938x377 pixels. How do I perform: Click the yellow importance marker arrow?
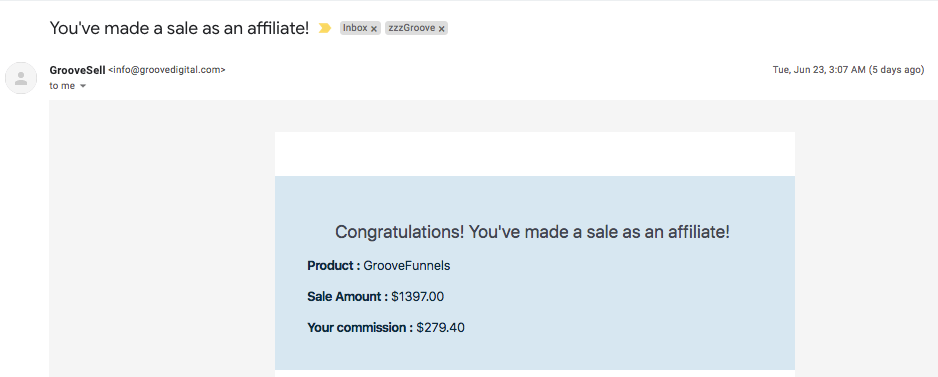325,28
